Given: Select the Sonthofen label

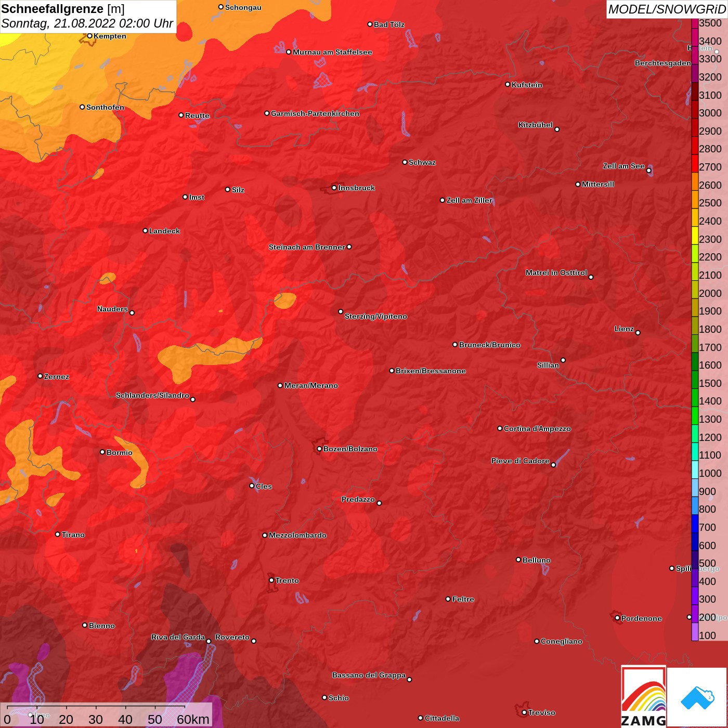Looking at the screenshot, I should (x=105, y=107).
